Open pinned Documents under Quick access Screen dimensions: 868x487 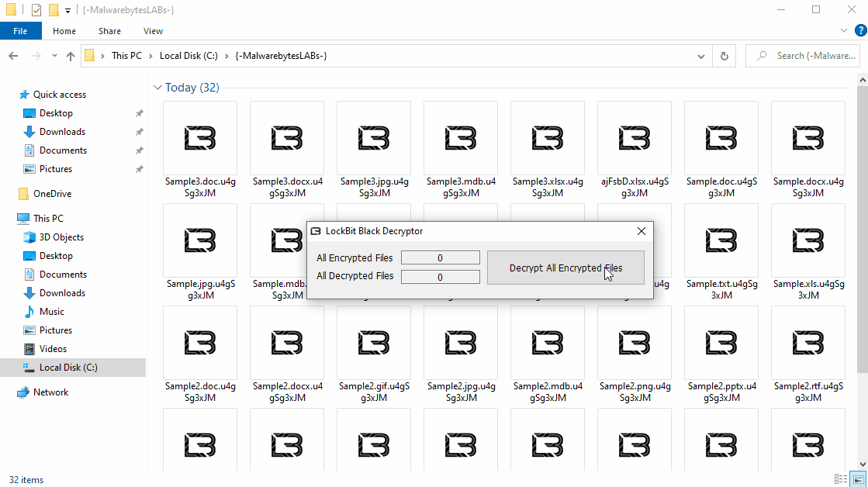point(63,150)
